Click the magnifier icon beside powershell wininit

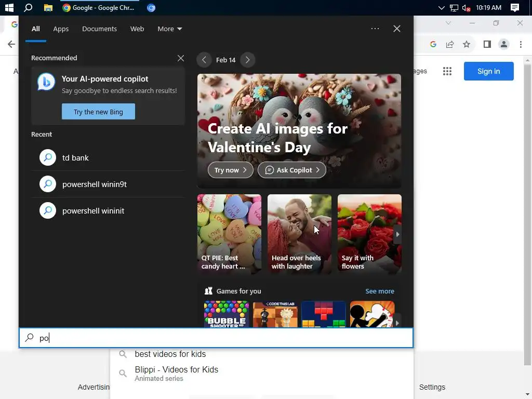click(48, 210)
